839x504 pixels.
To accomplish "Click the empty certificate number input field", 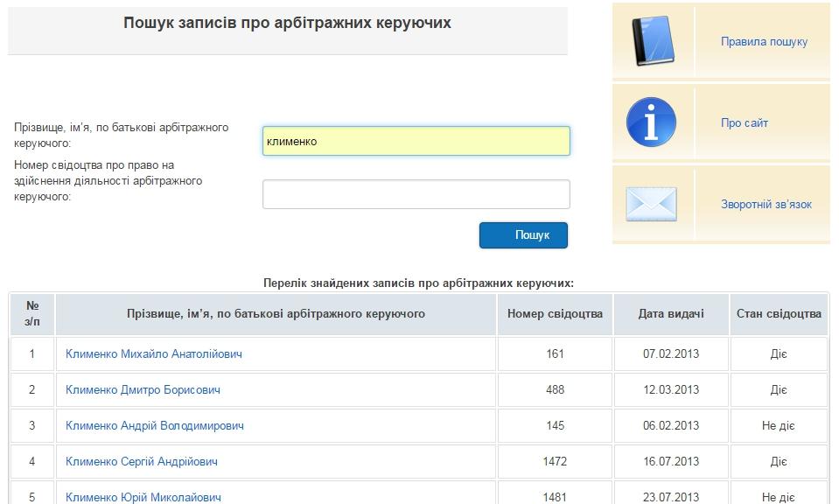I will [416, 194].
